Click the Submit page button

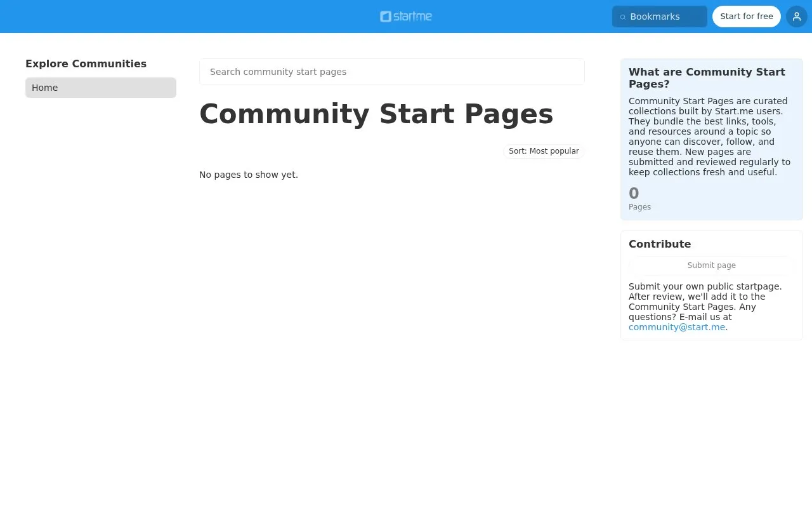(712, 265)
